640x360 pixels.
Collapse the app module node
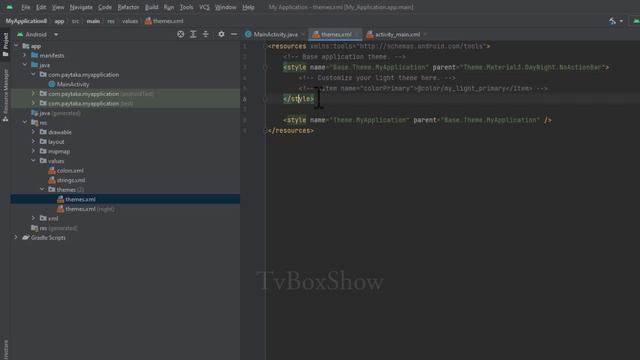pos(16,46)
